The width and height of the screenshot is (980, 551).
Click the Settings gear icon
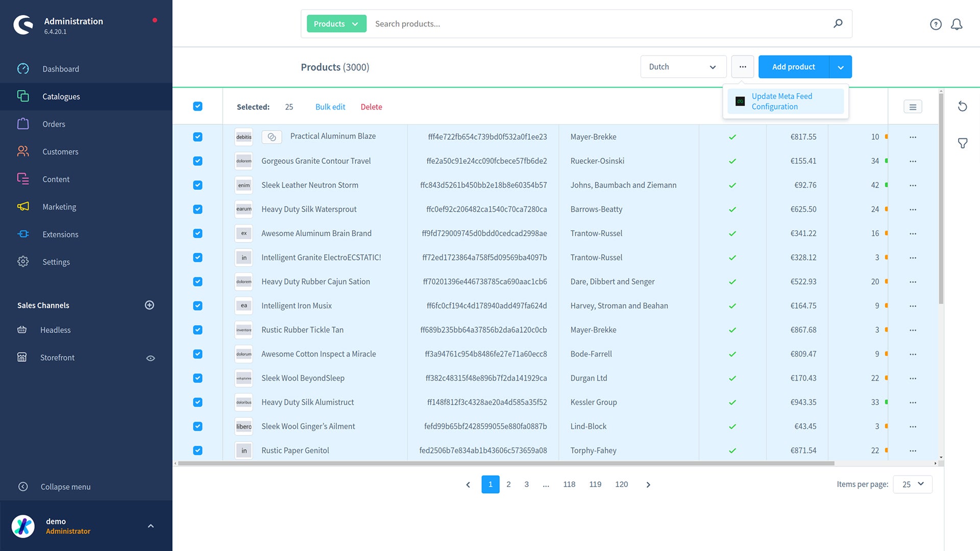[x=23, y=262]
